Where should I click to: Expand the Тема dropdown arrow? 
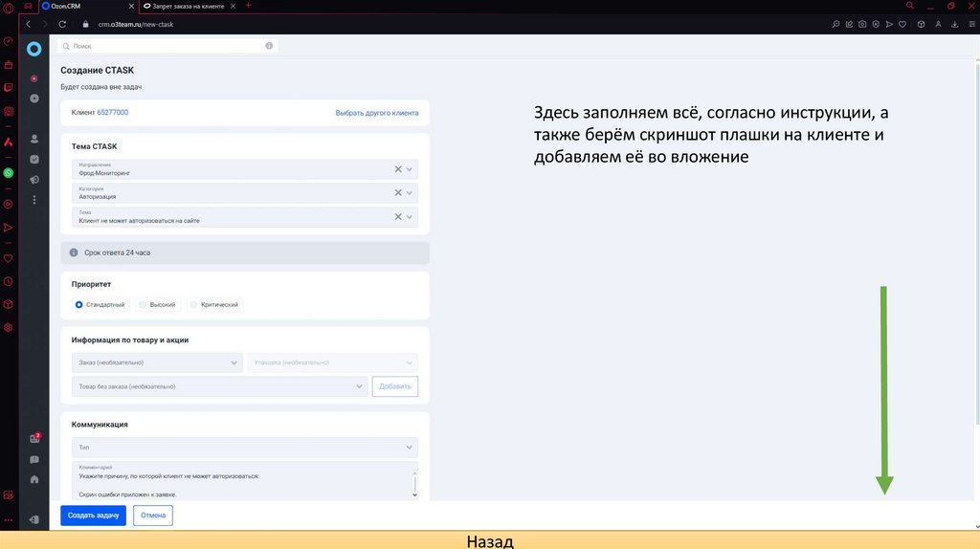[x=410, y=217]
